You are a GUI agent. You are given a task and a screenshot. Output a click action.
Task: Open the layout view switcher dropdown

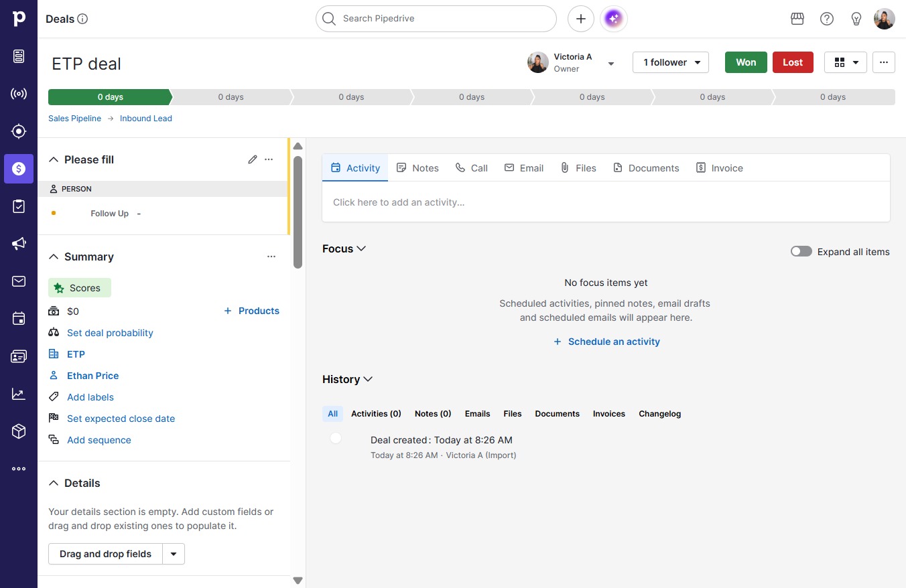tap(846, 62)
